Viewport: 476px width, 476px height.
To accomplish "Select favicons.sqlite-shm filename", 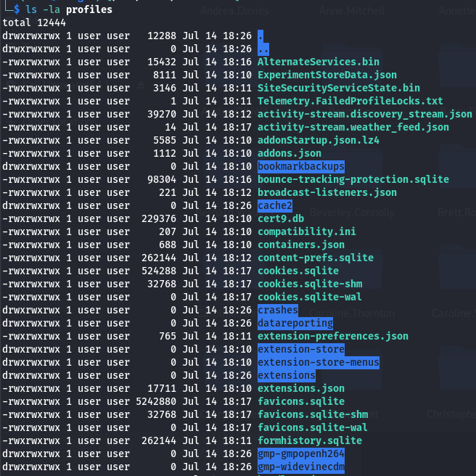I will tap(312, 414).
